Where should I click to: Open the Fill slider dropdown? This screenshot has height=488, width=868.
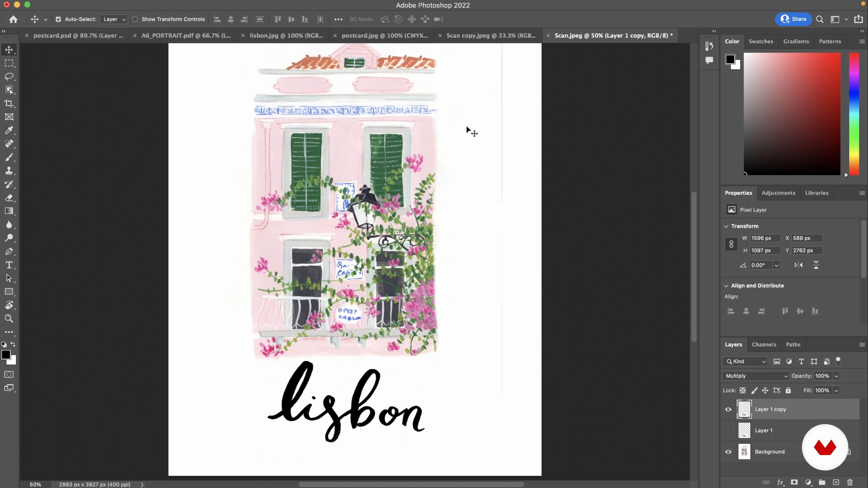[x=836, y=390]
